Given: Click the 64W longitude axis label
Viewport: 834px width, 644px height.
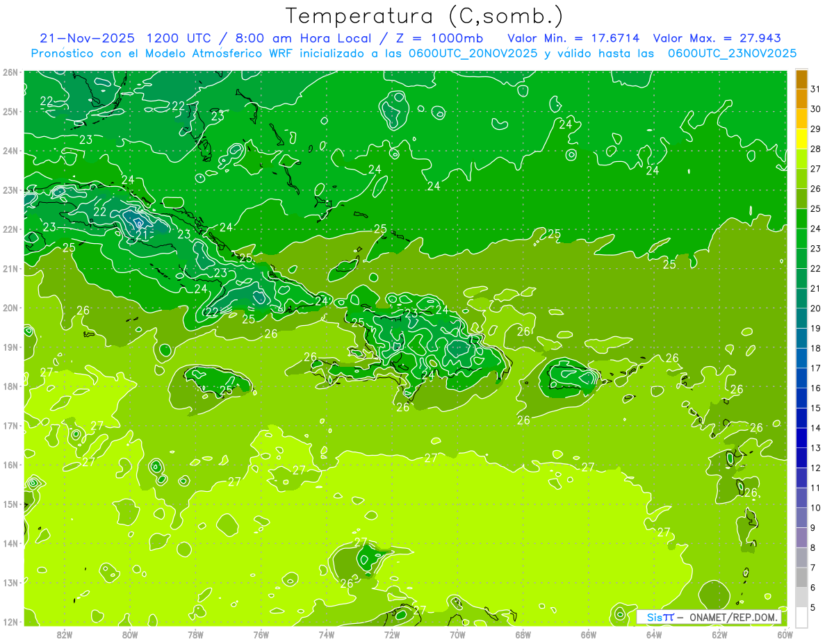Looking at the screenshot, I should point(653,634).
